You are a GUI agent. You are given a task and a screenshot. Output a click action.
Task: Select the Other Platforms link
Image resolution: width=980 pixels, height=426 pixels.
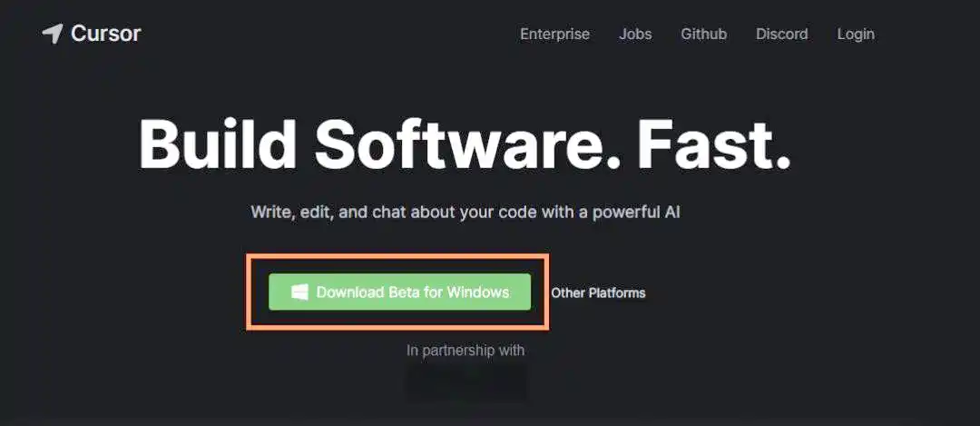tap(598, 293)
